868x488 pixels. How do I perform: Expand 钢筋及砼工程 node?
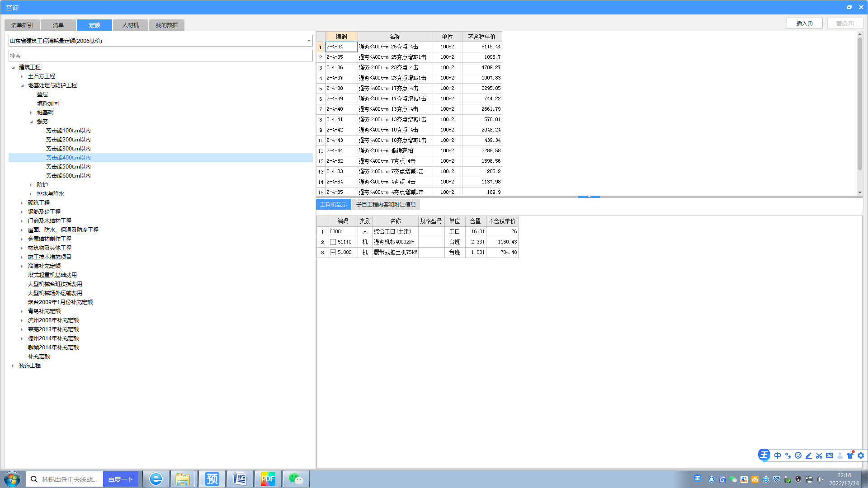pos(22,212)
